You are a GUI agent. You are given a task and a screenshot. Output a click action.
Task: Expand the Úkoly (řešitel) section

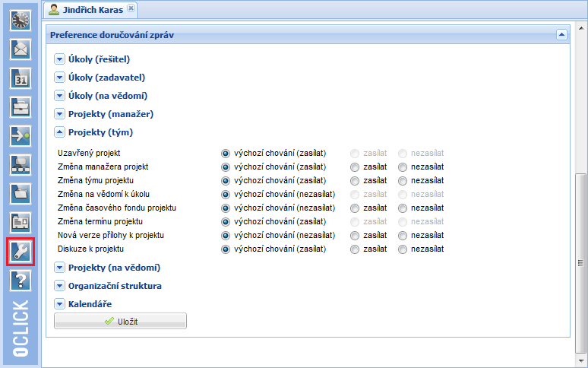coord(60,59)
